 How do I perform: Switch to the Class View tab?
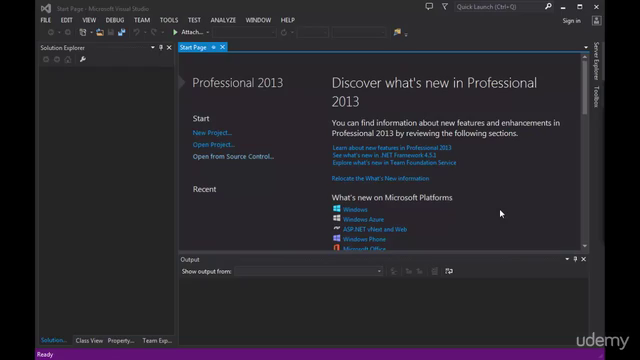click(x=89, y=340)
